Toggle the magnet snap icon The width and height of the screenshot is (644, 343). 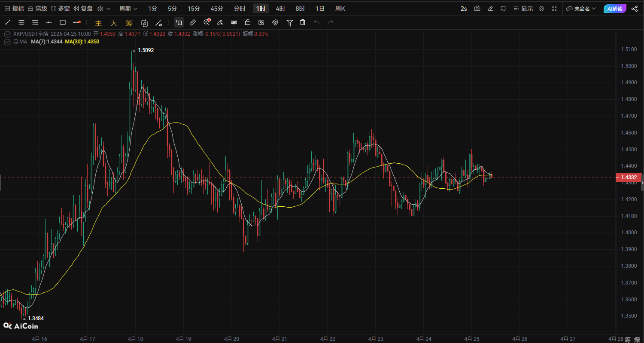(x=275, y=22)
